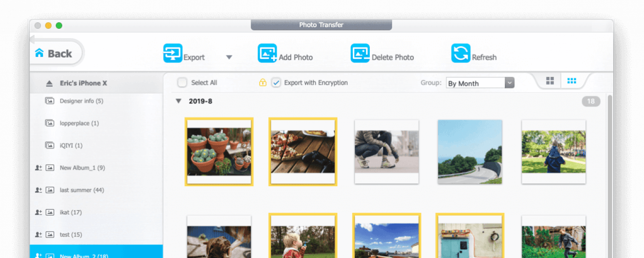Click the yellow lock encryption icon
Screen dimensions: 644x258
coord(263,83)
